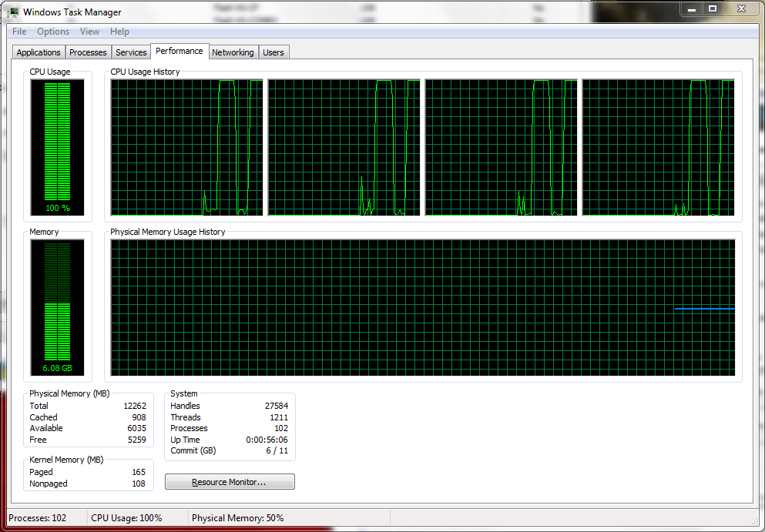Switch to the Processes tab
Viewport: 765px width, 532px height.
[x=88, y=52]
